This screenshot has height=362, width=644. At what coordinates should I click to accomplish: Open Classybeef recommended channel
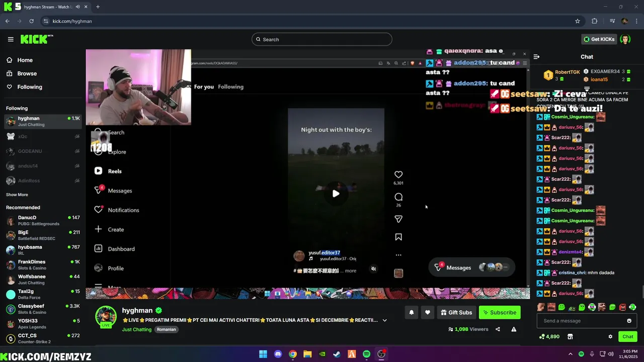coord(42,309)
